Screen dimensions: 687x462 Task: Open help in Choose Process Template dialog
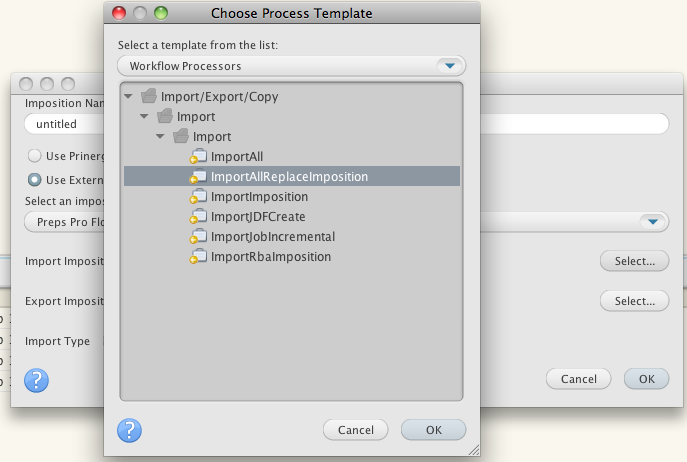[129, 430]
